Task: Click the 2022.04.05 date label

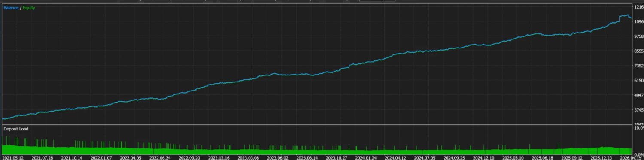Action: (131, 157)
